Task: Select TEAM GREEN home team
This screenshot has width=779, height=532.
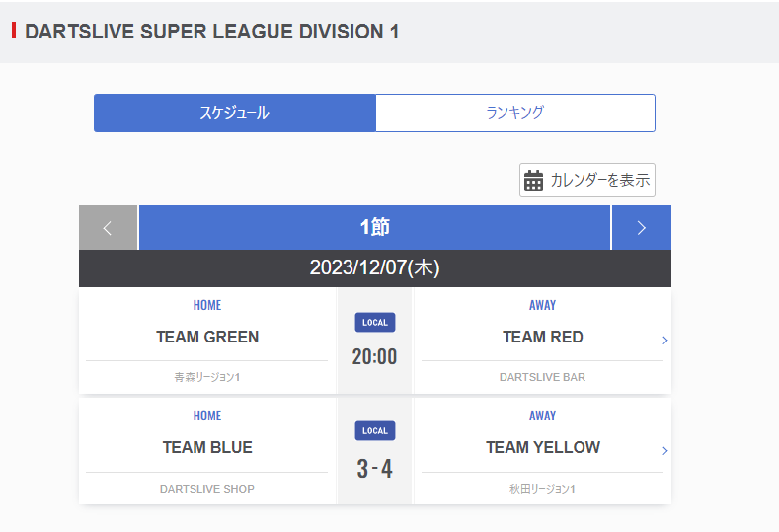Action: coord(207,337)
